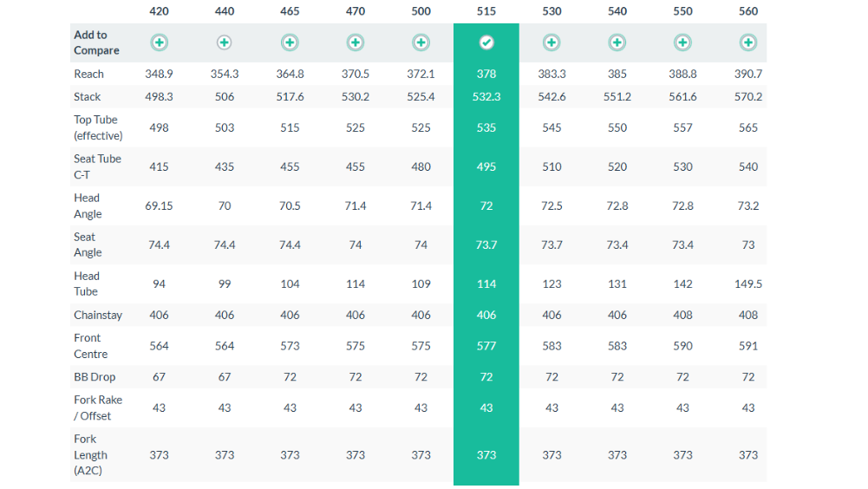Viewport: 868px width, 489px height.
Task: Click the Head Tube value 149.5
Action: pos(748,284)
